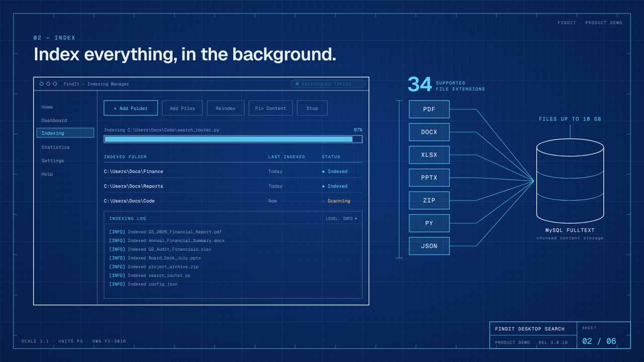Open Home in the sidebar
The width and height of the screenshot is (644, 362).
[47, 107]
